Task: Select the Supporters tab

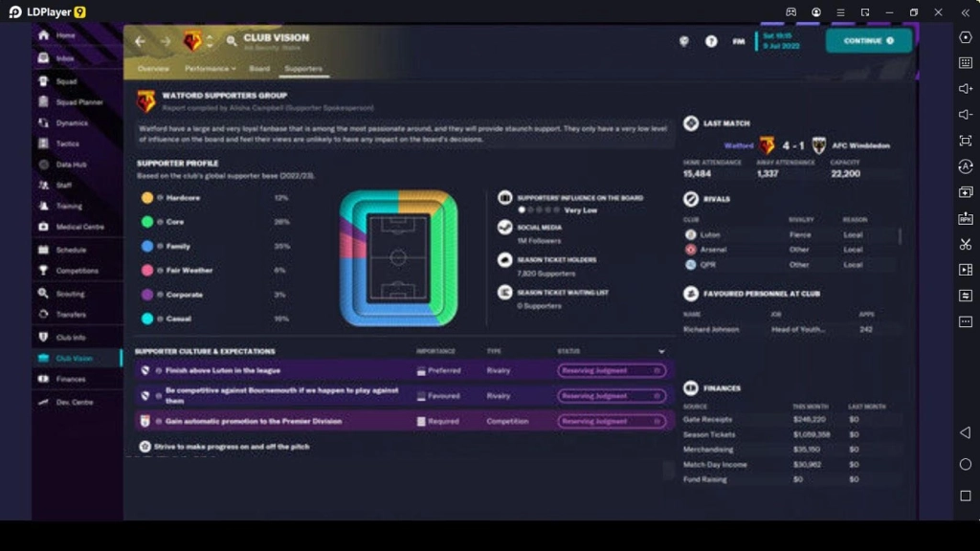Action: (x=303, y=69)
